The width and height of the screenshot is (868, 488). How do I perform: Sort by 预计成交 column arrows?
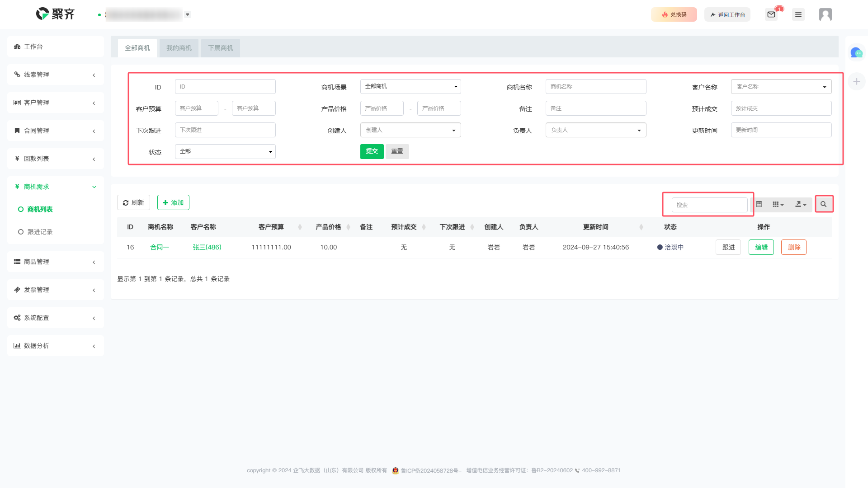[x=424, y=227]
